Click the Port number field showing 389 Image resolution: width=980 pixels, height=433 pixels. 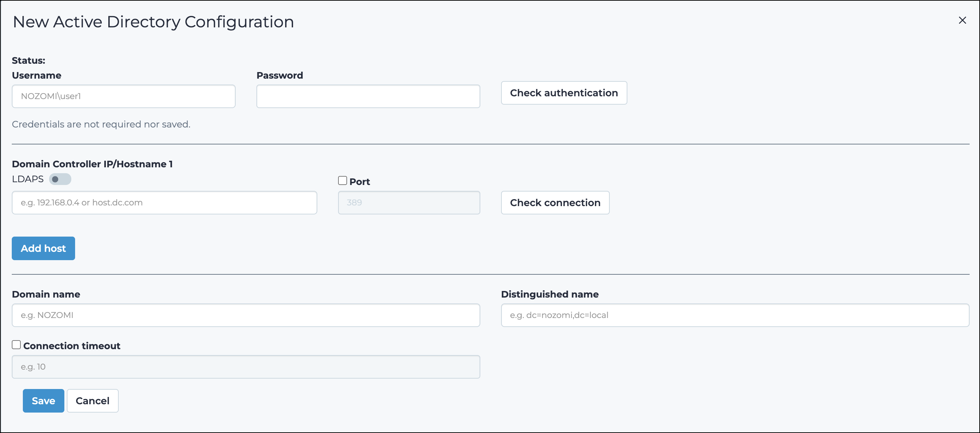tap(409, 203)
